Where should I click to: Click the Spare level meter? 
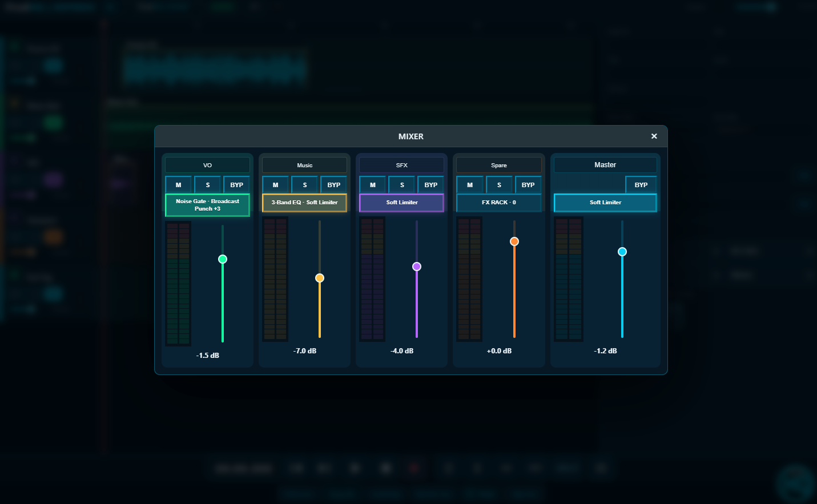pos(469,279)
